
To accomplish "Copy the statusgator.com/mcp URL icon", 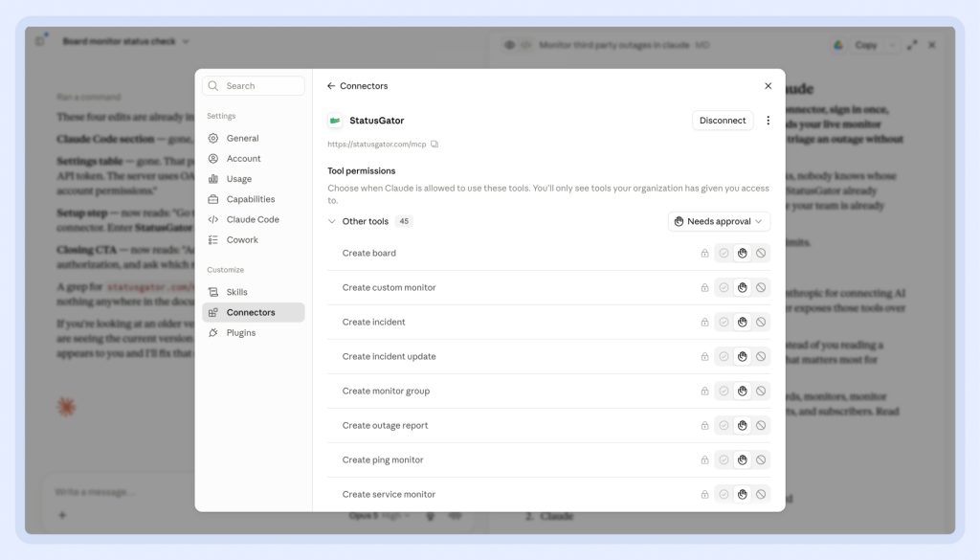I will coord(434,145).
